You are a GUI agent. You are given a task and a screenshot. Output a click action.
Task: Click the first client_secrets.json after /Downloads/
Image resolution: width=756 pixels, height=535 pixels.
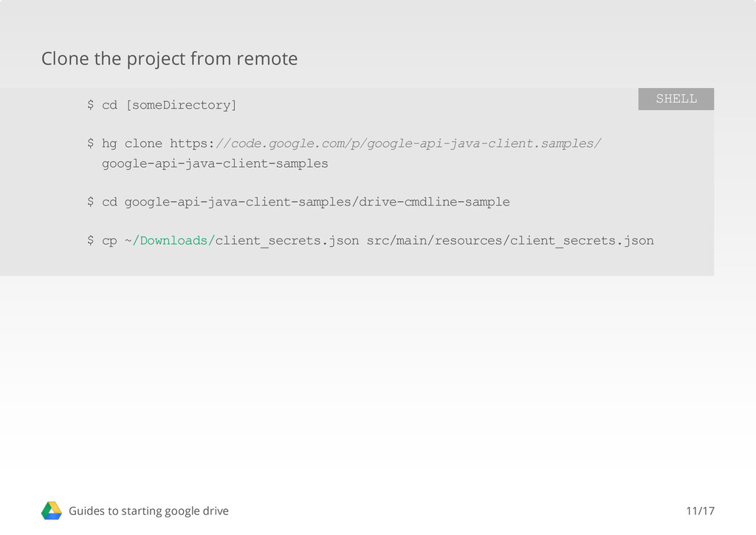click(287, 241)
